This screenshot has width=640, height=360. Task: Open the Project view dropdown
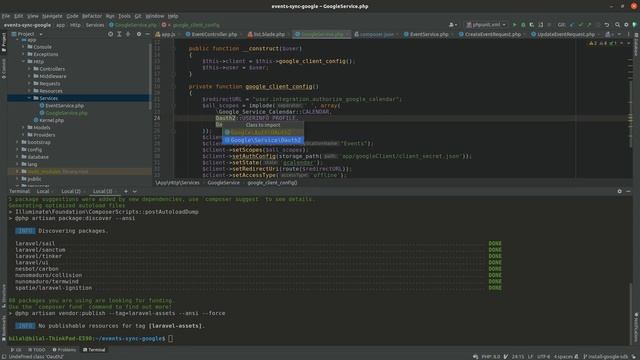click(x=27, y=34)
